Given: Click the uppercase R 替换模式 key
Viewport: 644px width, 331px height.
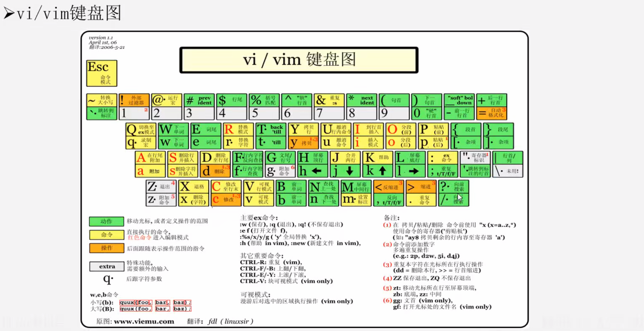Looking at the screenshot, I should point(238,129).
